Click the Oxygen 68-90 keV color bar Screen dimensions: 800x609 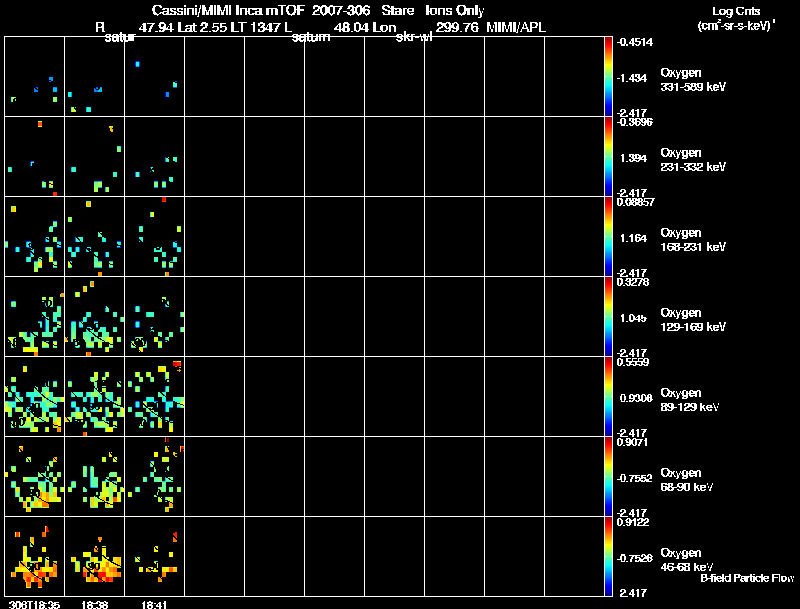click(x=608, y=476)
